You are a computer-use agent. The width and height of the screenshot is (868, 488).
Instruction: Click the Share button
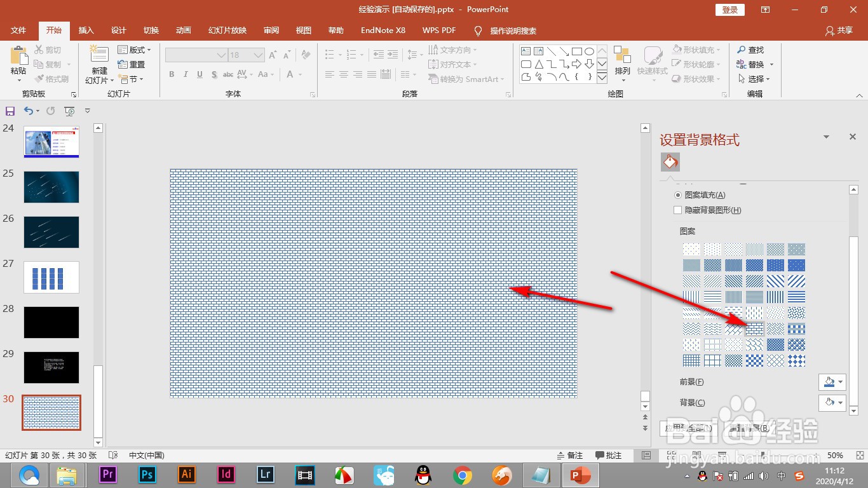pos(839,30)
